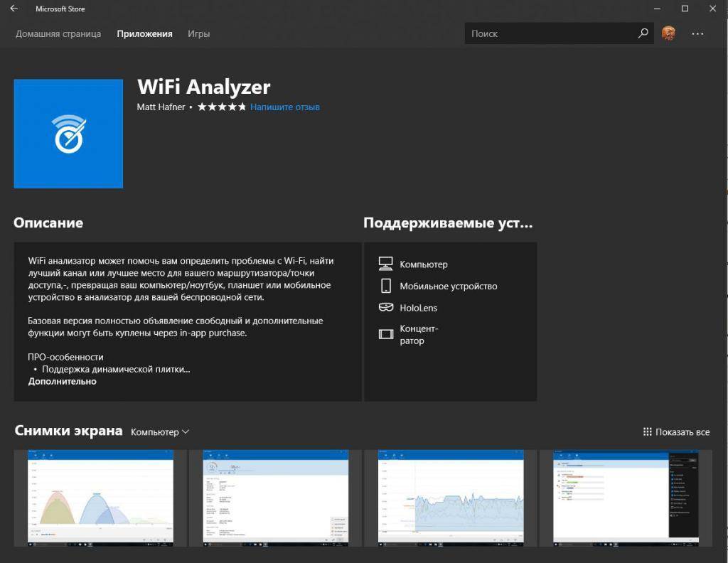Viewport: 728px width, 563px height.
Task: Open the Домашняя страница tab
Action: pyautogui.click(x=58, y=34)
